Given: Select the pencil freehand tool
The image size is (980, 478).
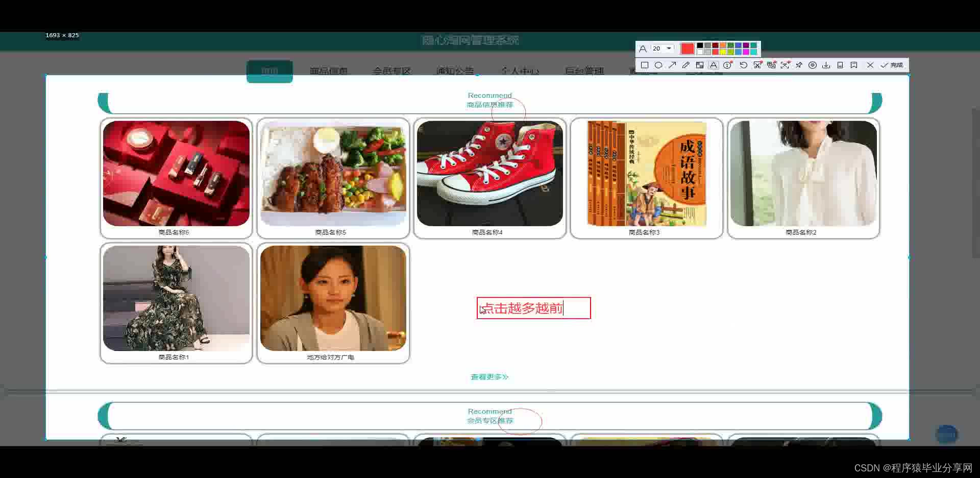Looking at the screenshot, I should pos(686,65).
